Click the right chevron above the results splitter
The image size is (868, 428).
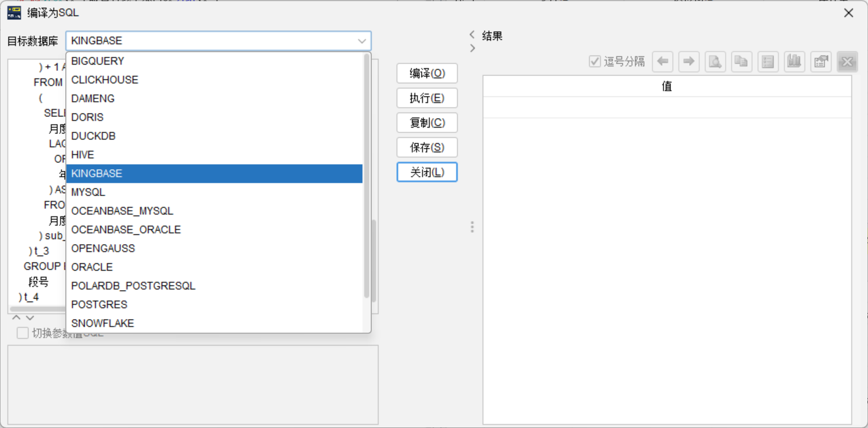click(473, 49)
